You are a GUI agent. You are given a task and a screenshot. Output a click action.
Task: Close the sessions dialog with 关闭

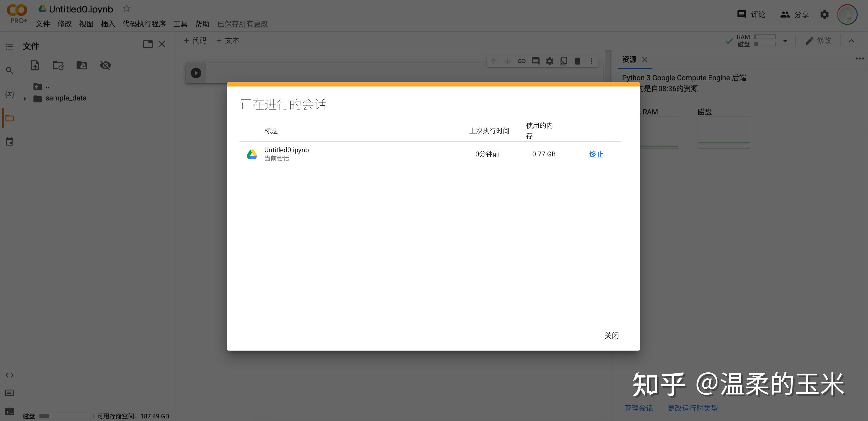point(612,335)
